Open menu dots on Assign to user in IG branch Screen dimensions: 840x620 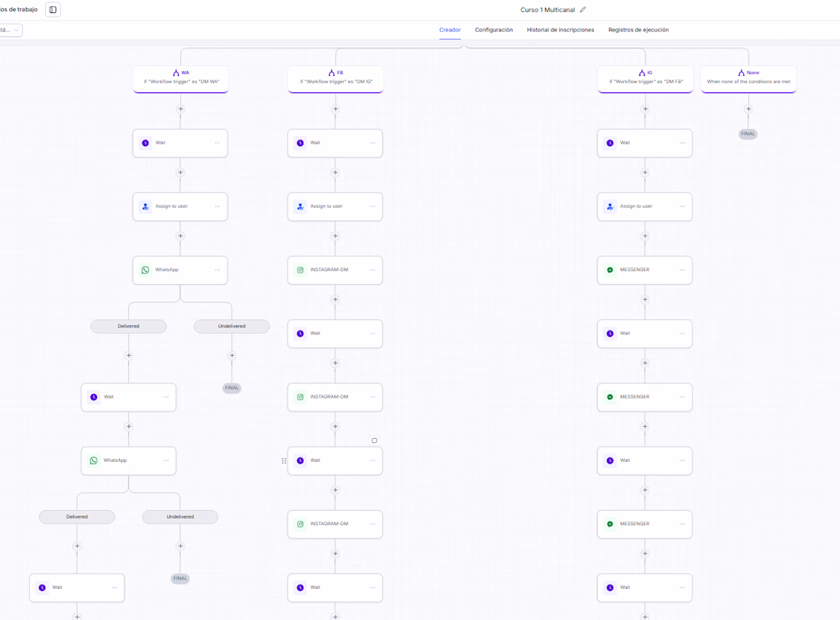coord(682,206)
